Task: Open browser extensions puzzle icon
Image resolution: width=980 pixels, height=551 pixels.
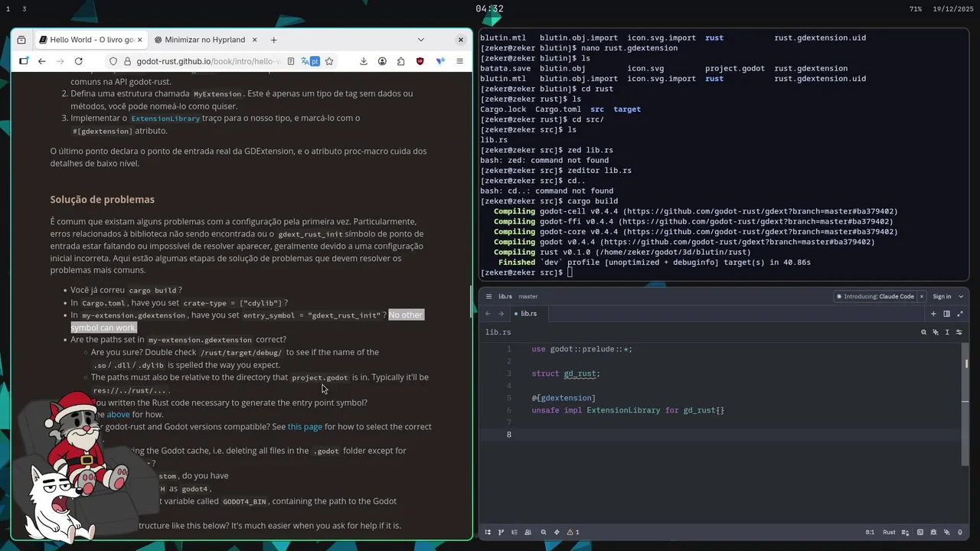Action: [x=400, y=61]
